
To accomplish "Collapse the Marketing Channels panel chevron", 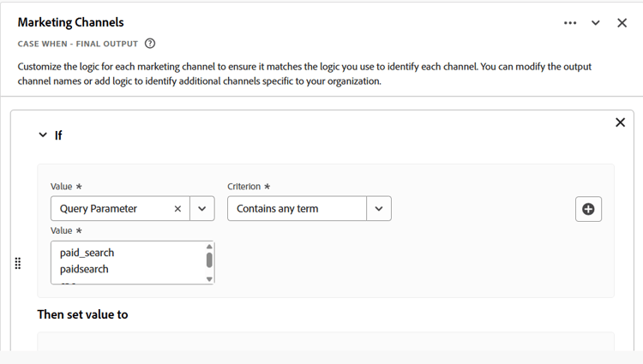I will [x=596, y=23].
